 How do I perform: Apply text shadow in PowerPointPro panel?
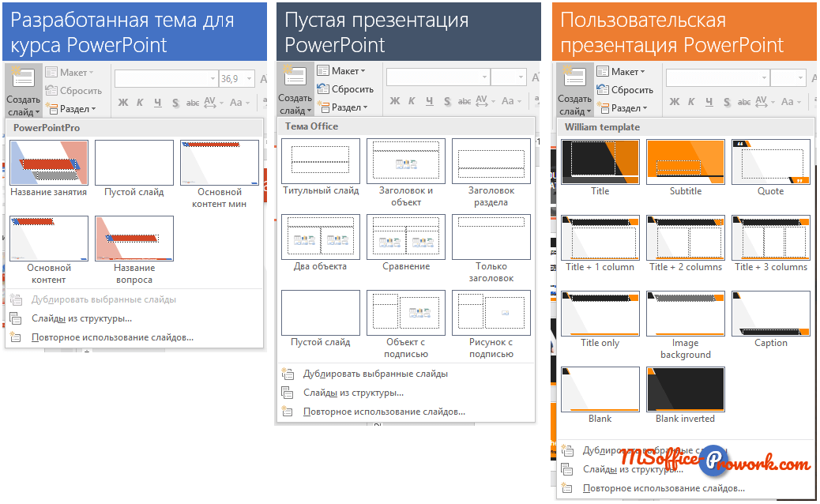point(175,103)
